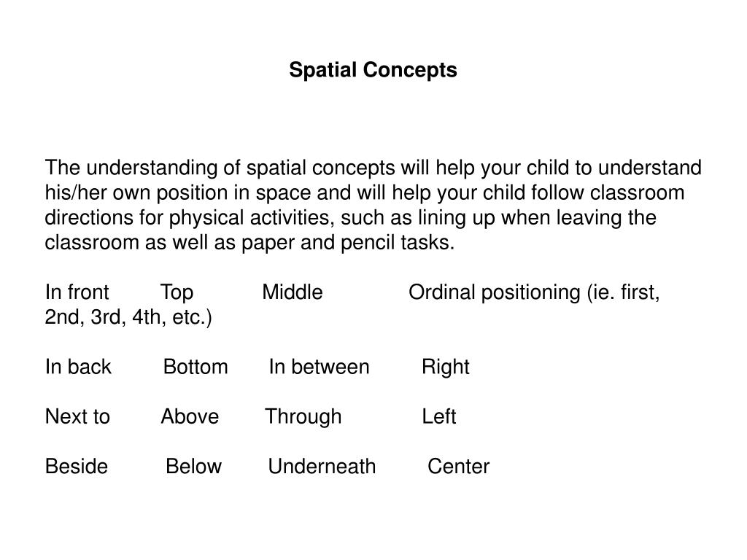The image size is (747, 560).
Task: Click the word "Middle"
Action: click(x=293, y=292)
